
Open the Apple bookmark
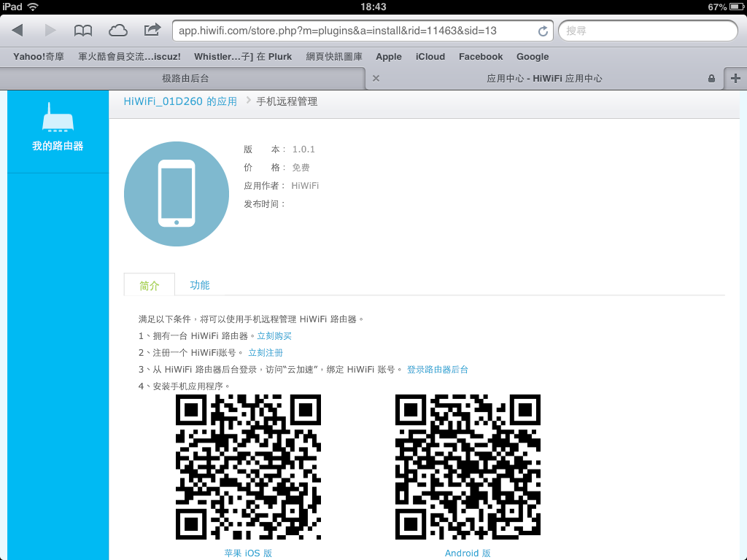click(x=389, y=57)
